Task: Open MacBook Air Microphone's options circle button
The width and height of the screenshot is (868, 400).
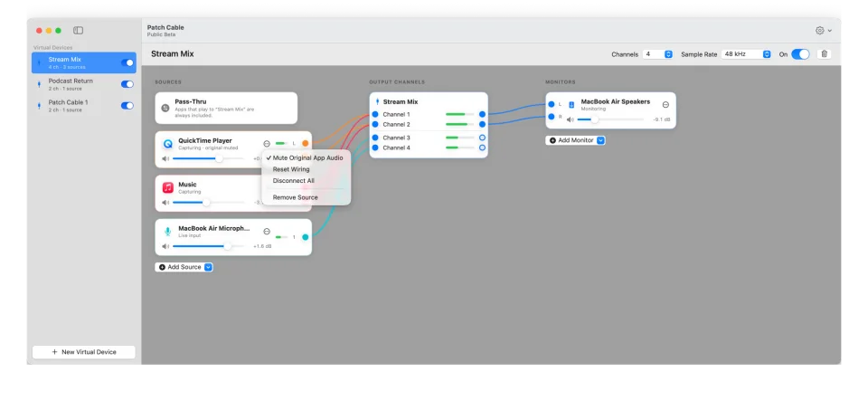Action: (x=267, y=232)
